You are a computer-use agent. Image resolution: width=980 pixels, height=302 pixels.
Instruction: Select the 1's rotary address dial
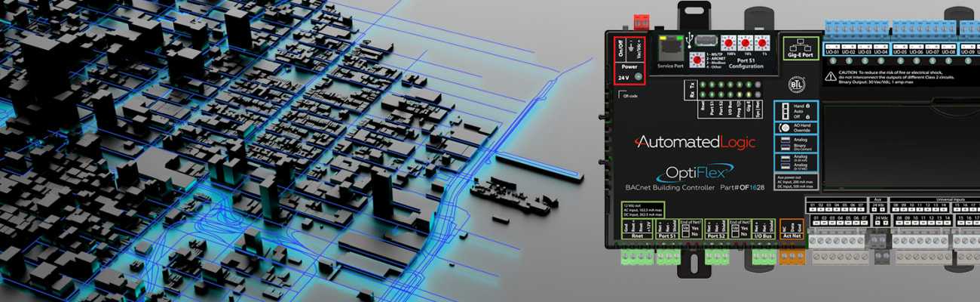762,43
